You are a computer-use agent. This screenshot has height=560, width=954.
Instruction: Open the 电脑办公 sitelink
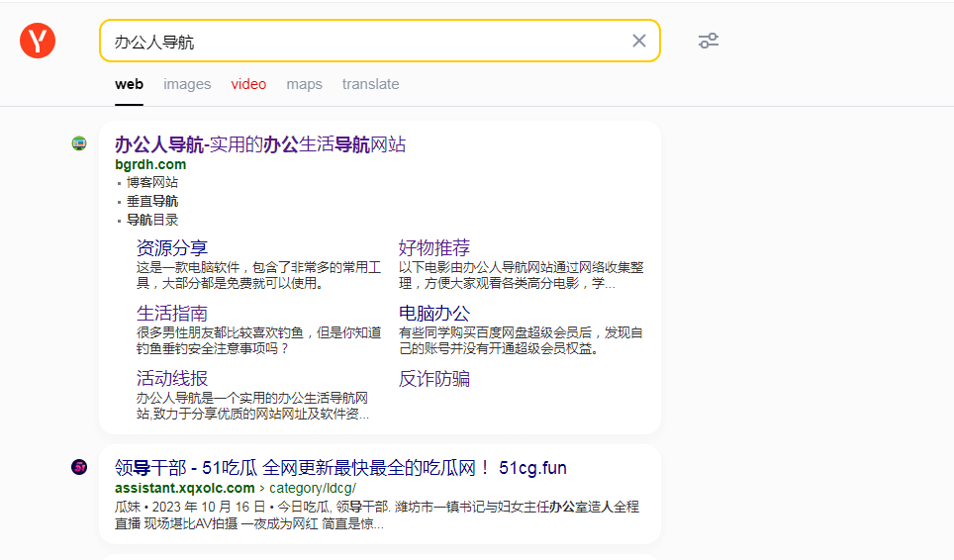(434, 313)
